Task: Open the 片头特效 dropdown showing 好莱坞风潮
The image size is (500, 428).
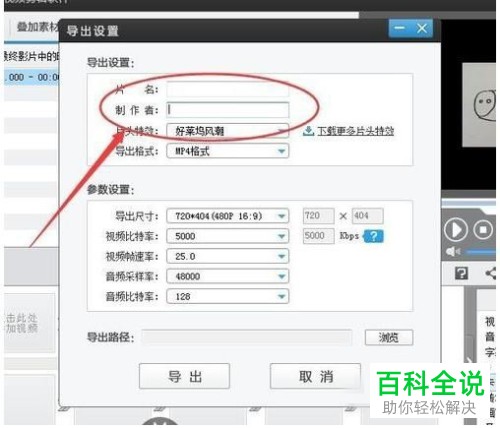Action: click(x=228, y=131)
